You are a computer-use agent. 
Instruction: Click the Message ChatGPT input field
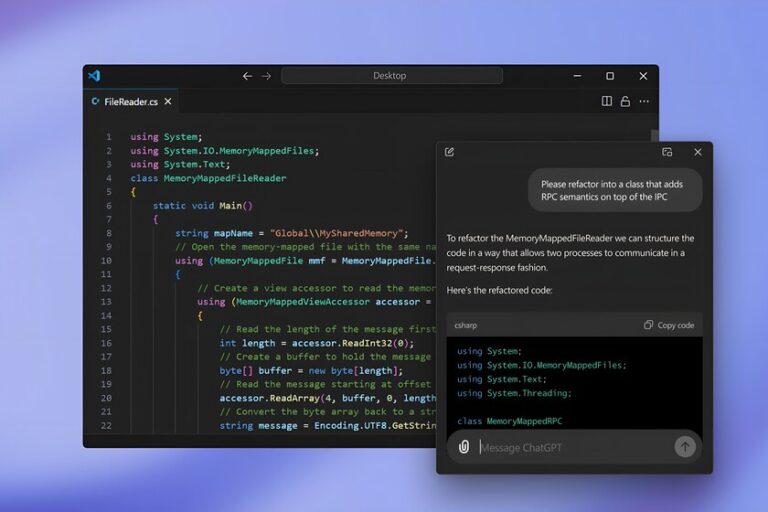[570, 447]
